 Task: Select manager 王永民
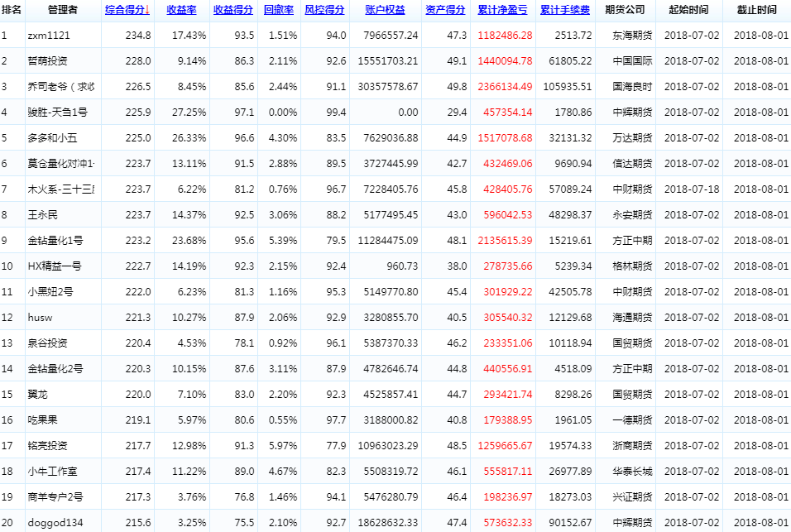coord(43,215)
